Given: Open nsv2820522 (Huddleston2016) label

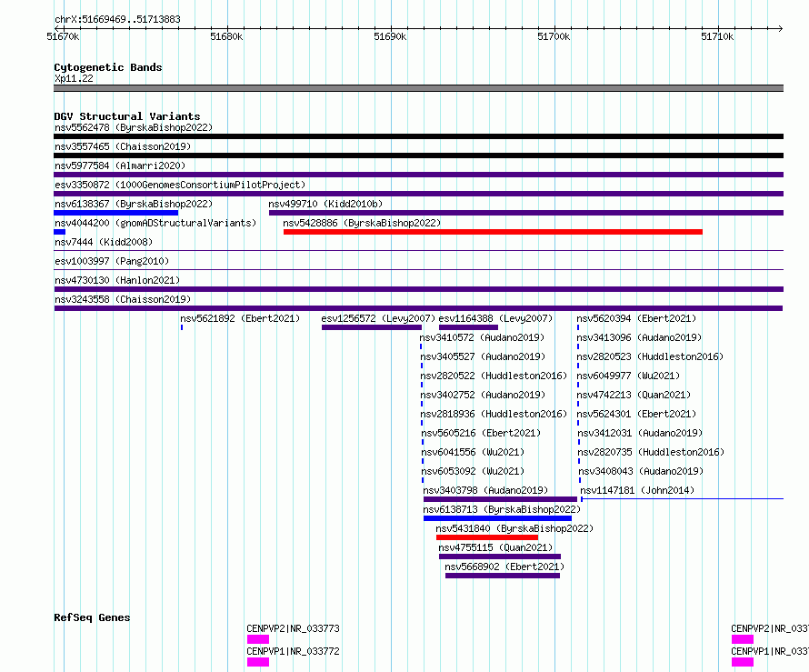Looking at the screenshot, I should point(494,376).
